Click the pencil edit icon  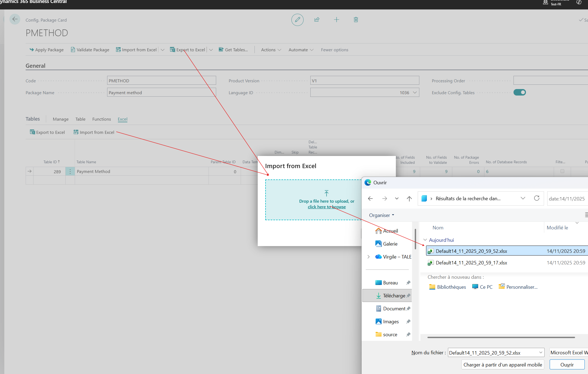[297, 20]
